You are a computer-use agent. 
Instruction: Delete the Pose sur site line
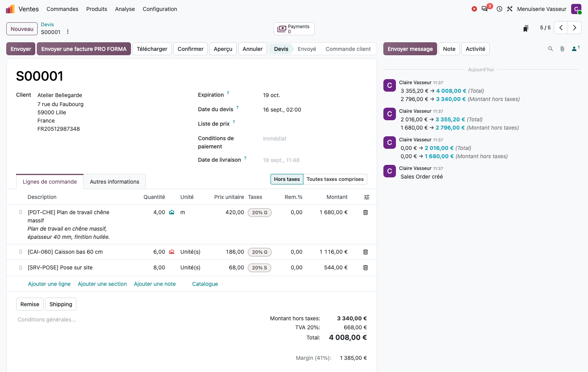tap(365, 268)
